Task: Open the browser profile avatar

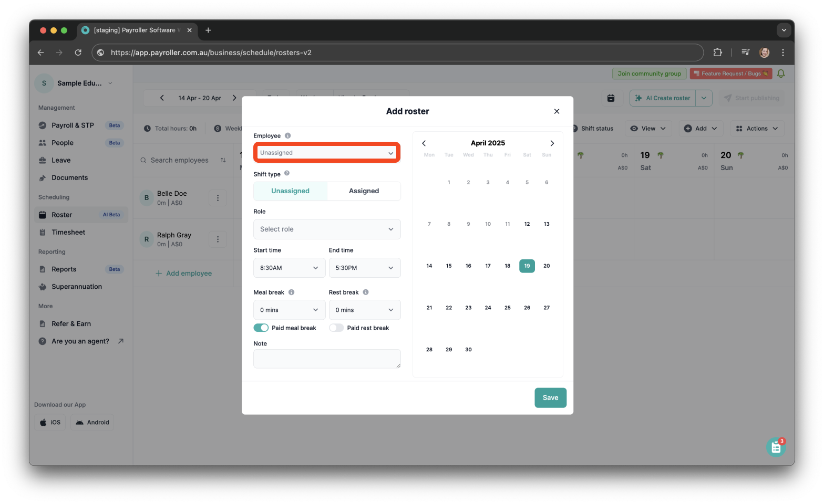Action: coord(764,52)
